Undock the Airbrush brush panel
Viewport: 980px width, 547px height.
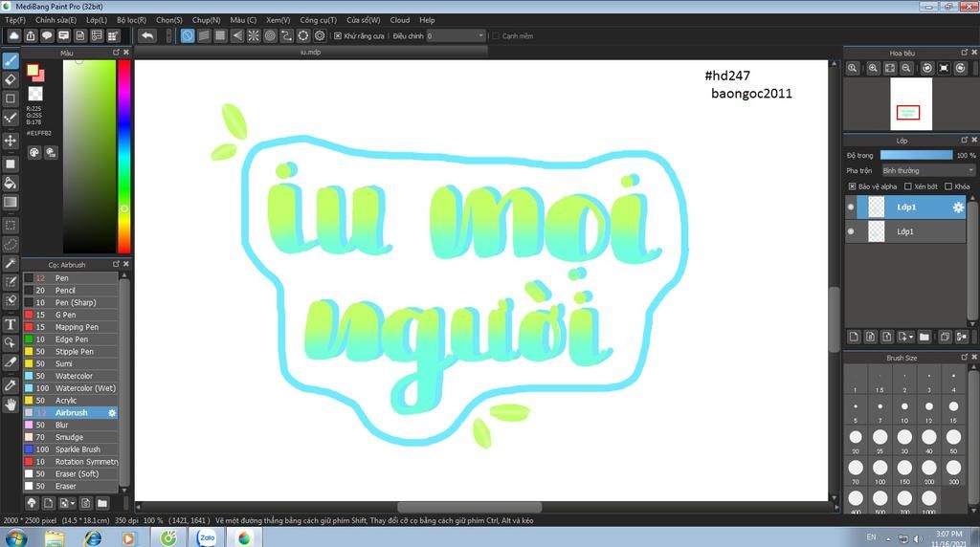click(x=116, y=264)
